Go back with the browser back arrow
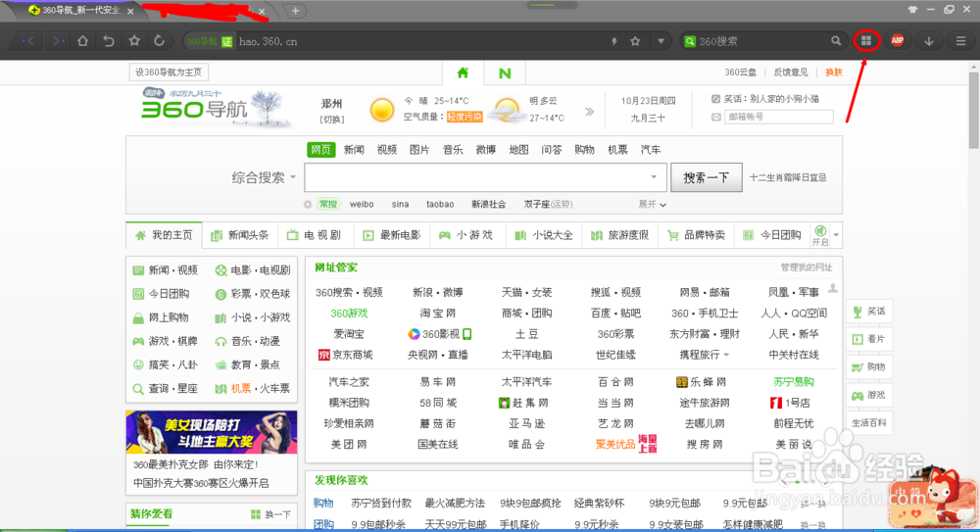This screenshot has width=980, height=532. pos(28,41)
